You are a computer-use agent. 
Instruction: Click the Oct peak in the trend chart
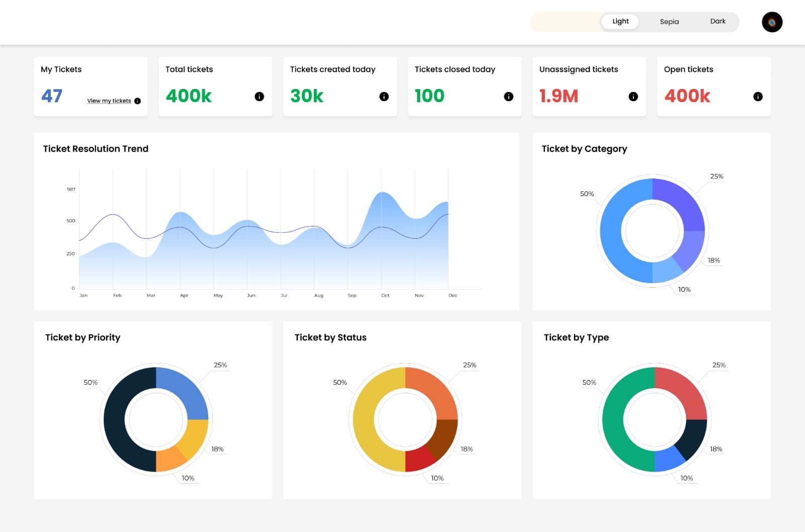(382, 193)
